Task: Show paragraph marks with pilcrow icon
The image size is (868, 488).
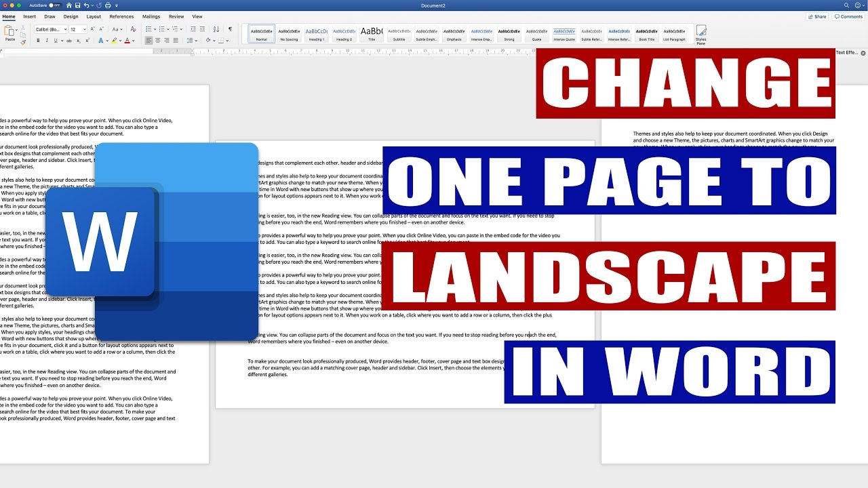Action: tap(230, 29)
